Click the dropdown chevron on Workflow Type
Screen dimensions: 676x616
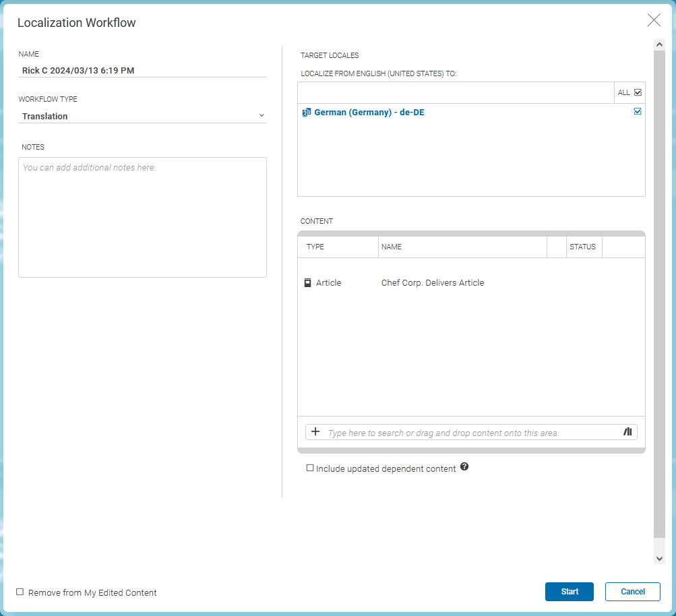(262, 116)
